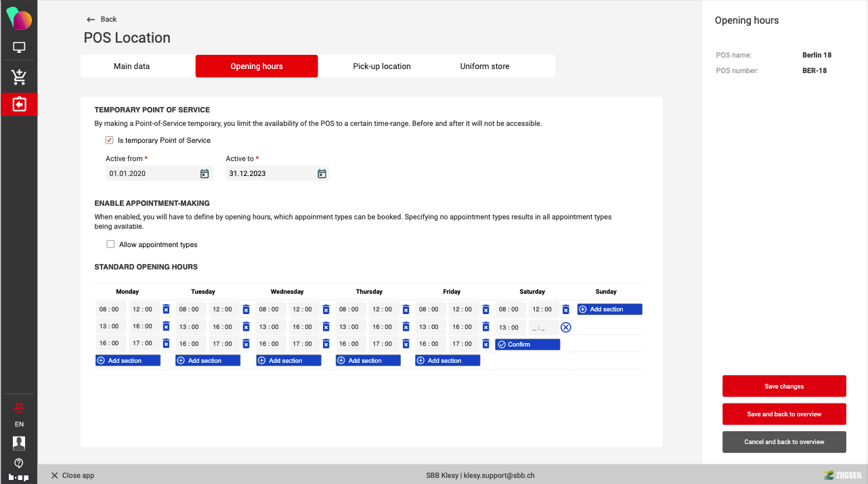Enable Allow appointment types checkbox

(111, 244)
